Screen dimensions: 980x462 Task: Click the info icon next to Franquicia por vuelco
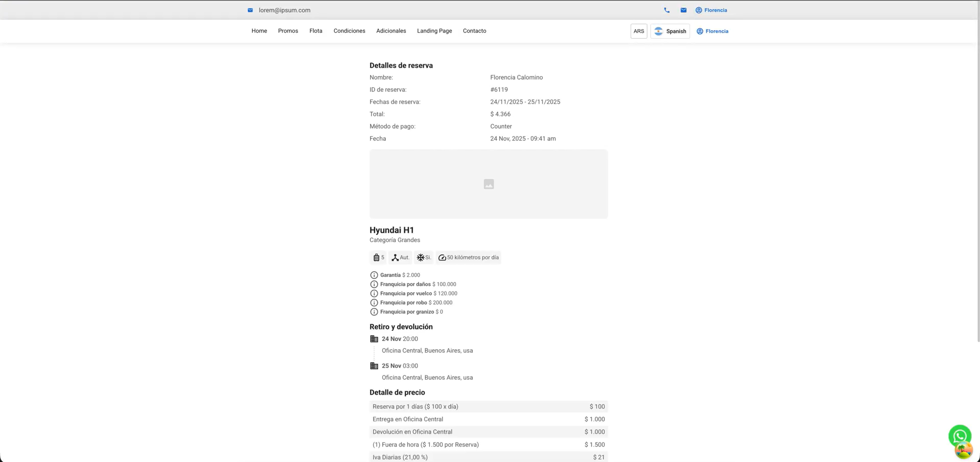point(374,294)
